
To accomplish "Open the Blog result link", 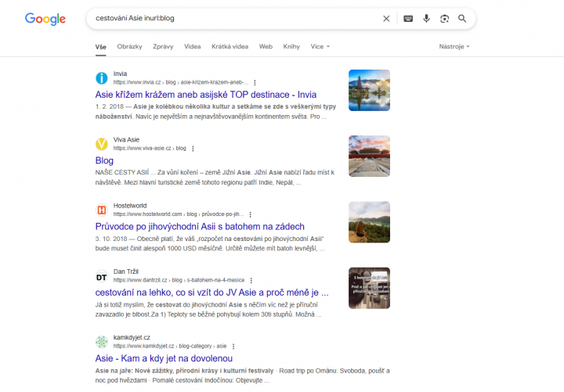I will [x=104, y=160].
